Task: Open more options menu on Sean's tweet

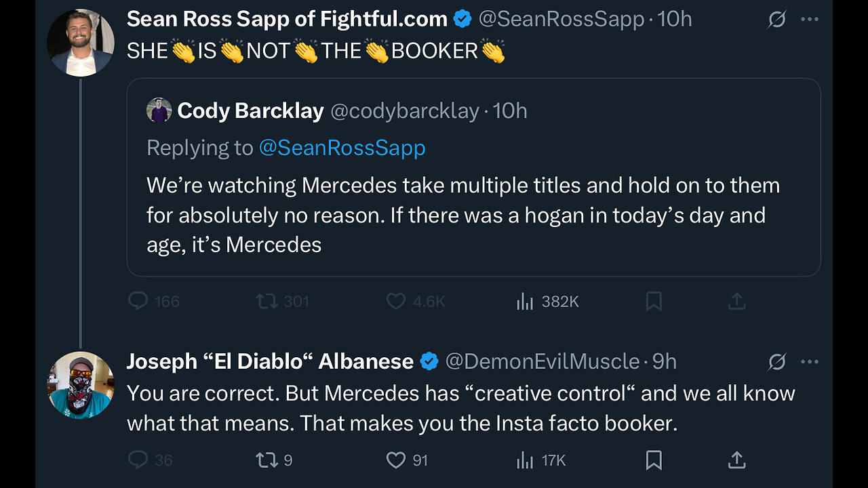Action: [810, 20]
